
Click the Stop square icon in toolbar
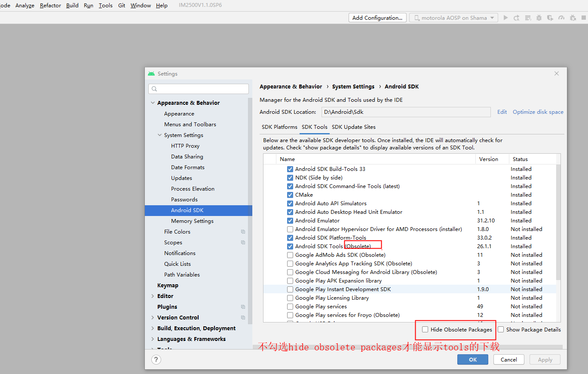(x=584, y=18)
